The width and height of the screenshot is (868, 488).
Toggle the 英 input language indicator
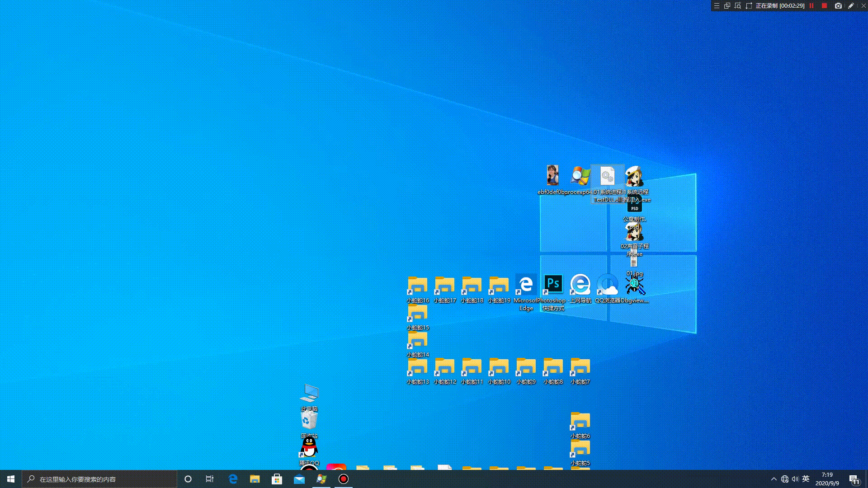pos(806,479)
